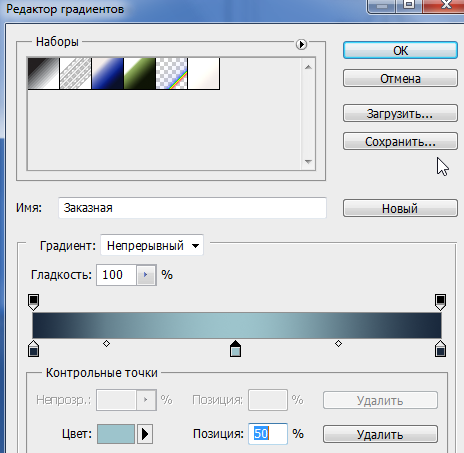
Task: Click the right midpoint diamond under gradient
Action: coord(338,343)
